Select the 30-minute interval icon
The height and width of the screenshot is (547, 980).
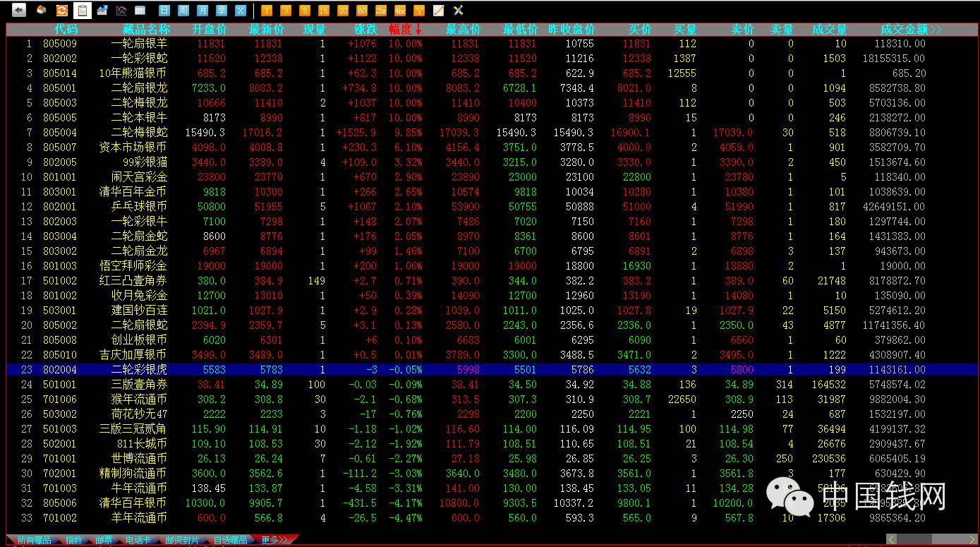[x=343, y=11]
